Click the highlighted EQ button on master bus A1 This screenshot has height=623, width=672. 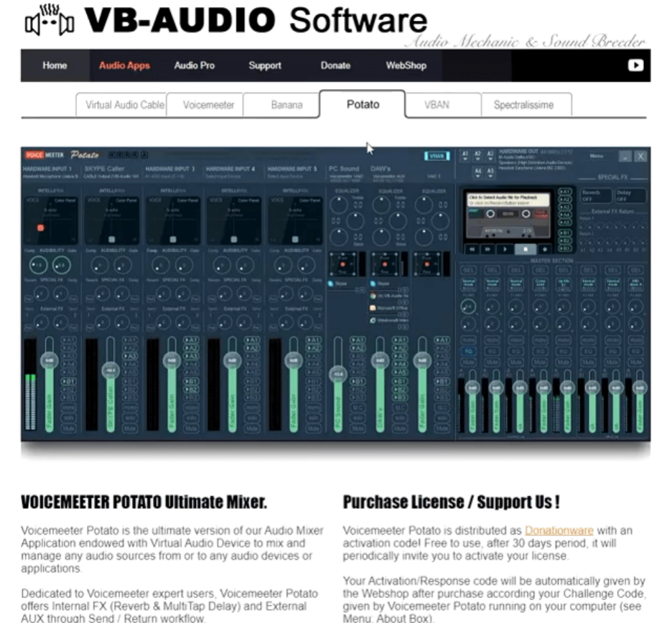tap(468, 352)
